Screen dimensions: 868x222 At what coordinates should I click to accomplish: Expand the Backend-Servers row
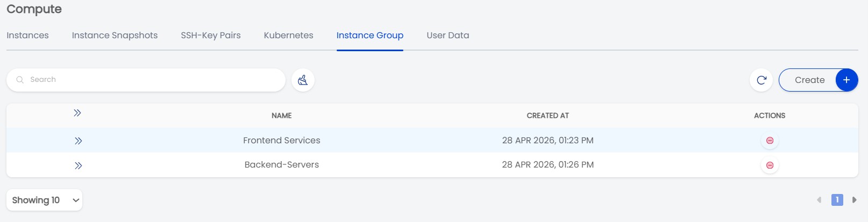click(x=78, y=165)
